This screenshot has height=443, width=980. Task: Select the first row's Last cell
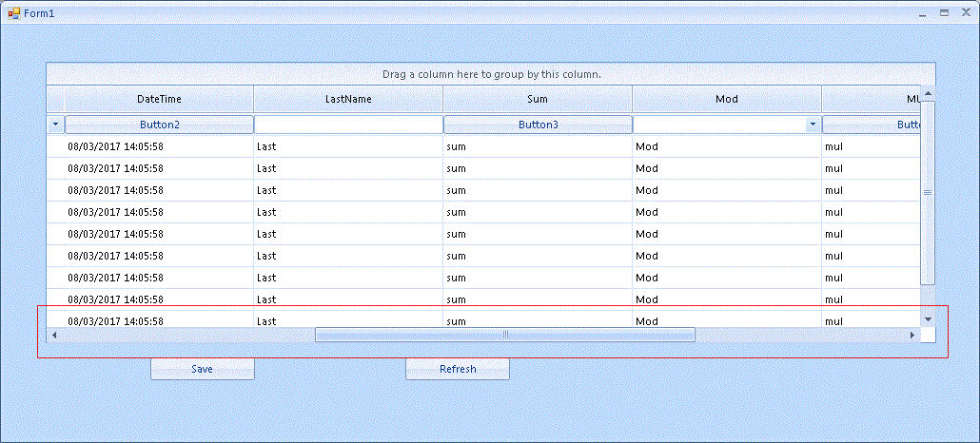[348, 146]
